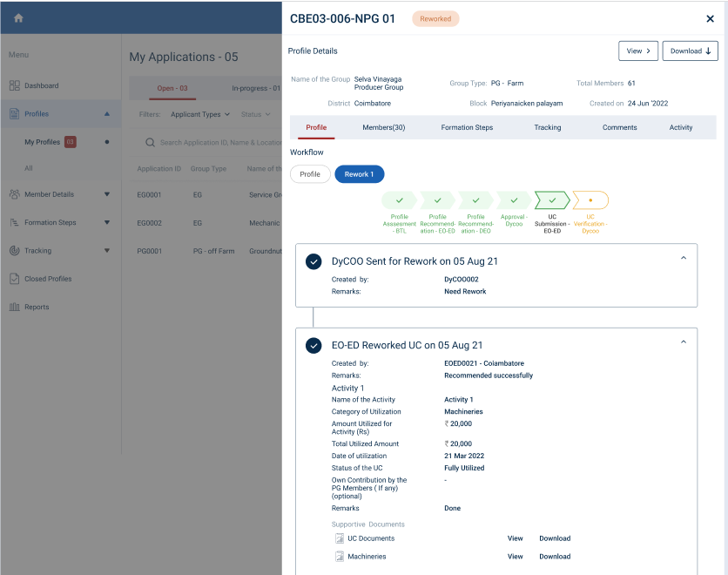Click the Download button in Profile Details

pyautogui.click(x=690, y=51)
